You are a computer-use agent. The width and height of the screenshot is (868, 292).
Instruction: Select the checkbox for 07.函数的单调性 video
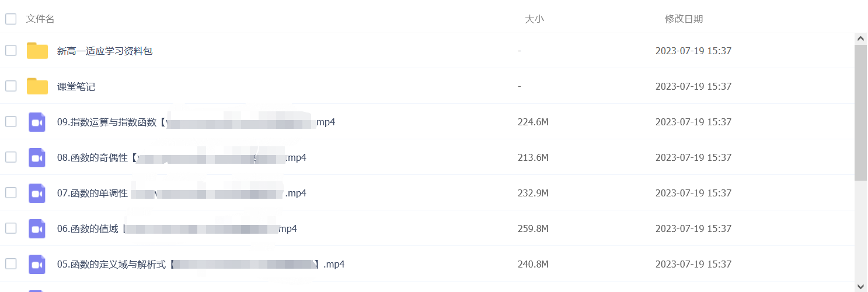[x=11, y=193]
